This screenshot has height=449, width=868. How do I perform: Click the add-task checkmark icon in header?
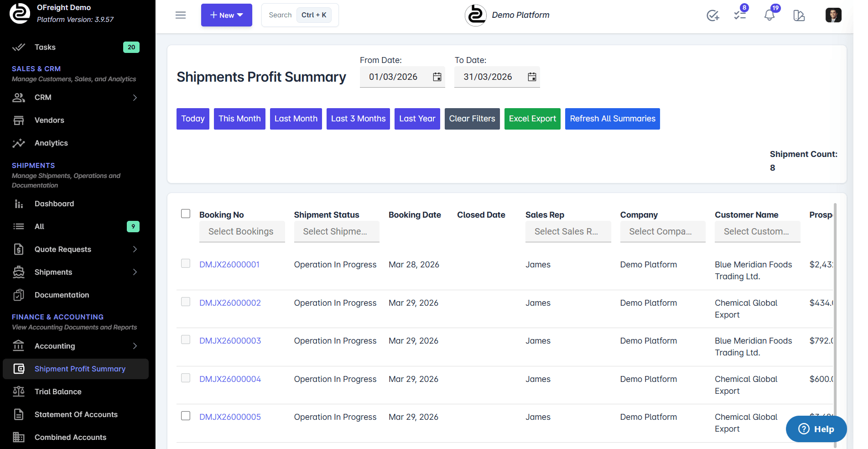point(712,15)
